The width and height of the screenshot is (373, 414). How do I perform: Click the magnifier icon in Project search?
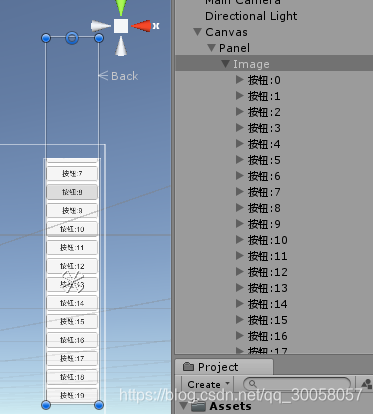253,384
